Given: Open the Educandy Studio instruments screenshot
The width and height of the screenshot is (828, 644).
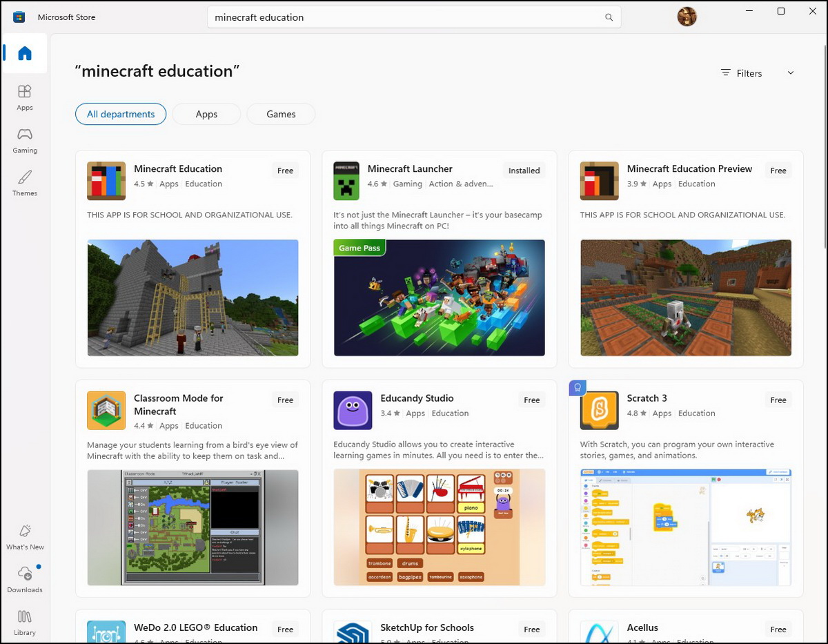Looking at the screenshot, I should pyautogui.click(x=440, y=527).
